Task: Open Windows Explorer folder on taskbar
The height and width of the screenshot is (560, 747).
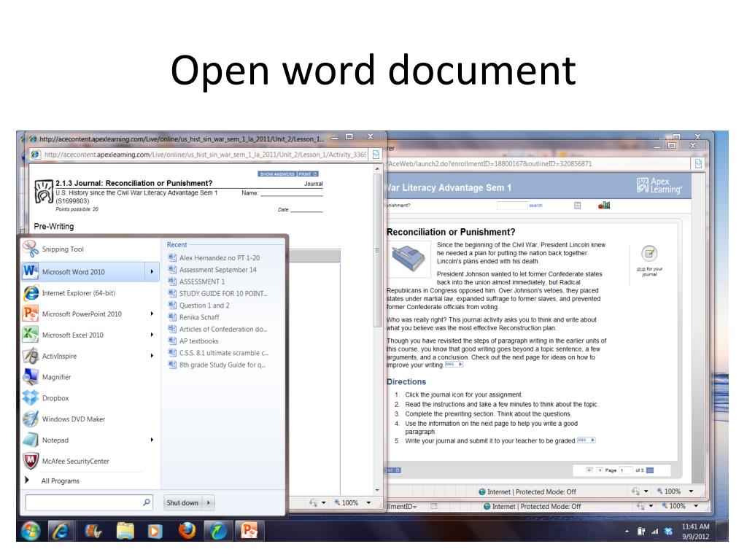Action: pyautogui.click(x=125, y=531)
